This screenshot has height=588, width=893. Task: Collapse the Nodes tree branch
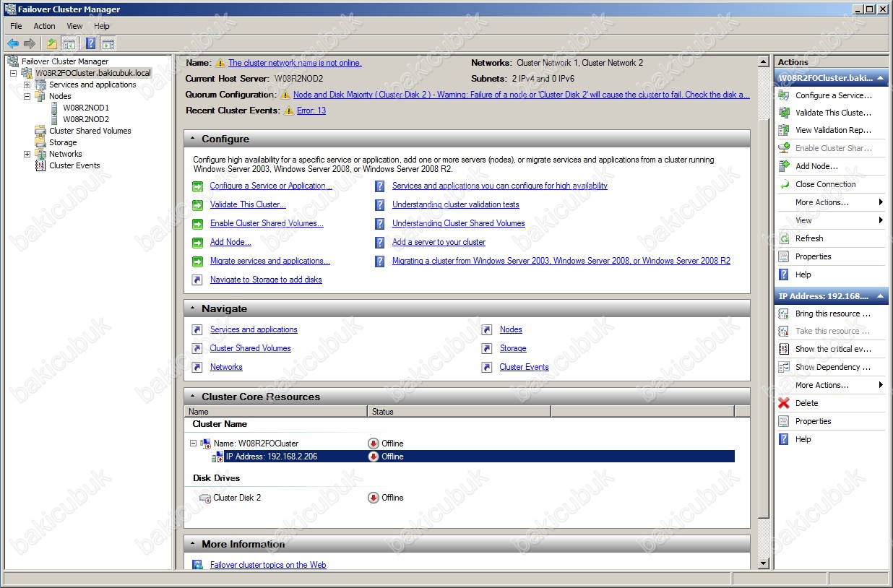pyautogui.click(x=27, y=96)
